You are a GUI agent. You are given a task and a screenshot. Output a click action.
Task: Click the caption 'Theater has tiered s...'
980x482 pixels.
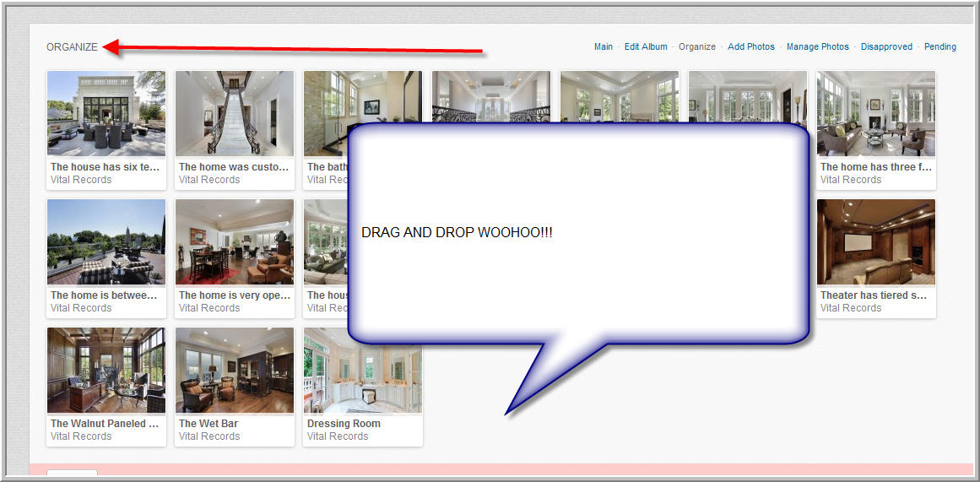[873, 295]
